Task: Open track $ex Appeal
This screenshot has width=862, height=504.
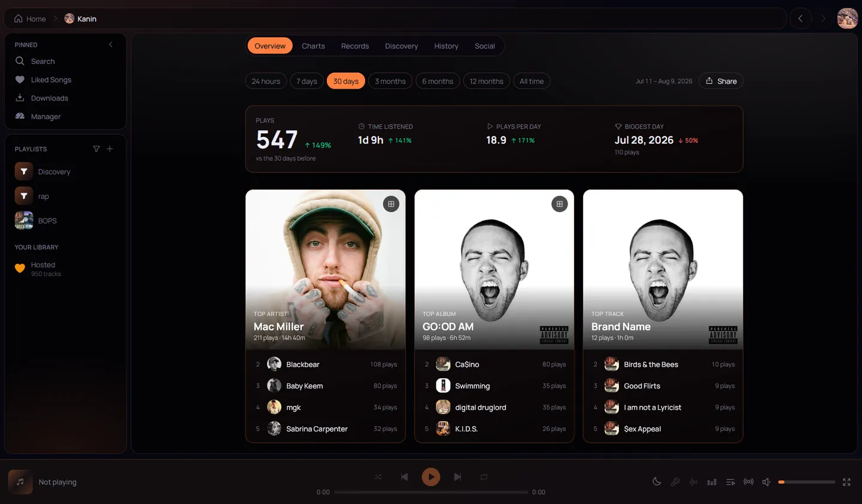Action: (x=663, y=429)
